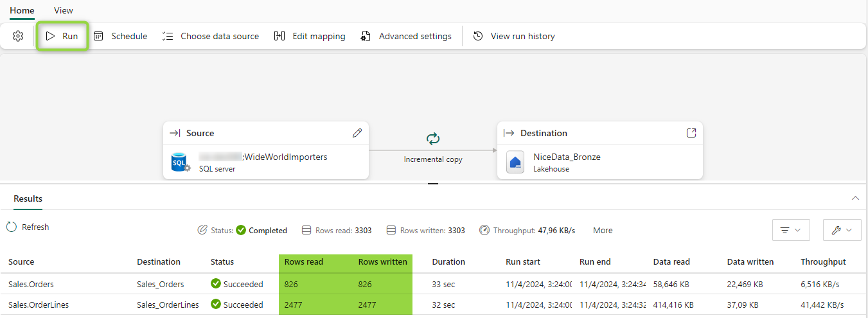Click the Completed status summary

[242, 230]
